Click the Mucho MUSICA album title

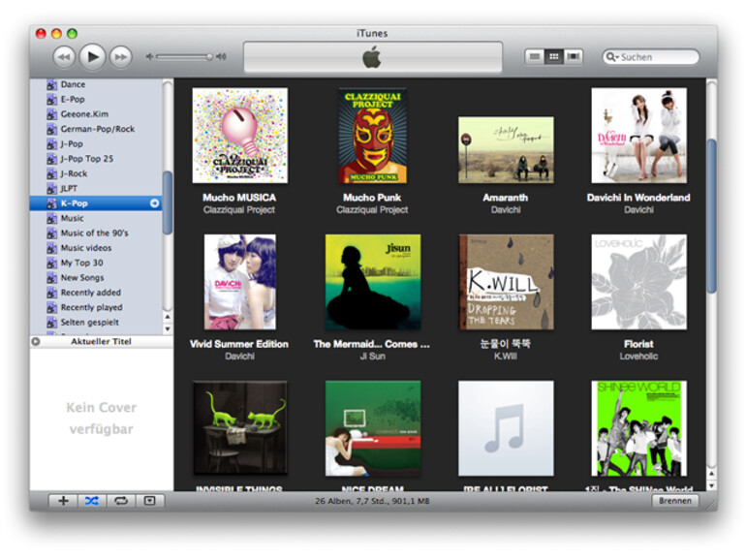coord(239,198)
